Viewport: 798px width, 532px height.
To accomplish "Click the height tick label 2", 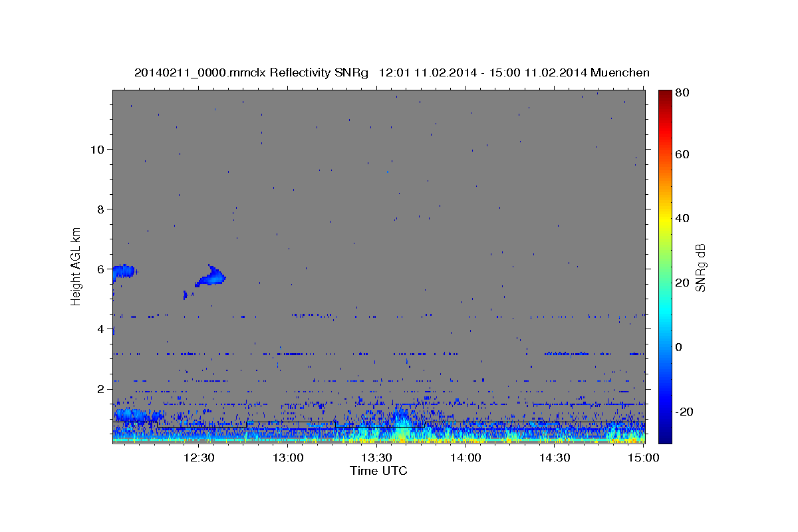I will pyautogui.click(x=99, y=389).
